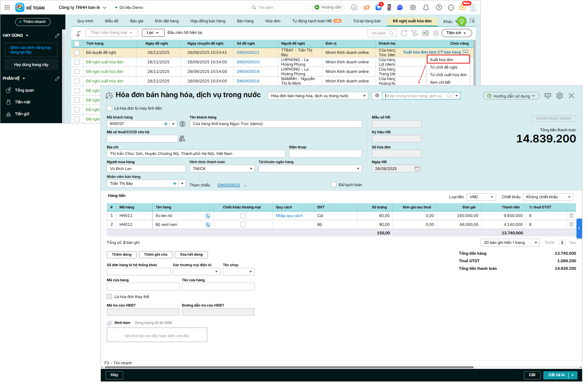The width and height of the screenshot is (588, 385).
Task: Click the Excel export icon
Action: coord(425,33)
